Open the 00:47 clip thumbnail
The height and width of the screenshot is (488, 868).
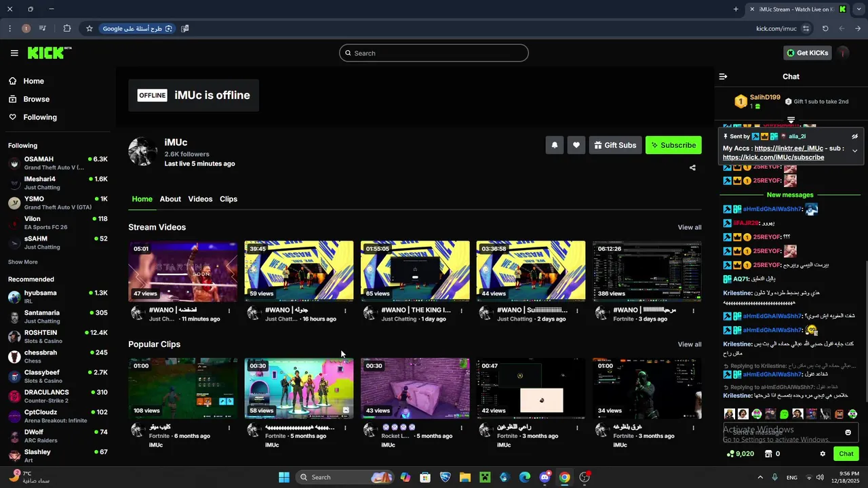coord(531,388)
